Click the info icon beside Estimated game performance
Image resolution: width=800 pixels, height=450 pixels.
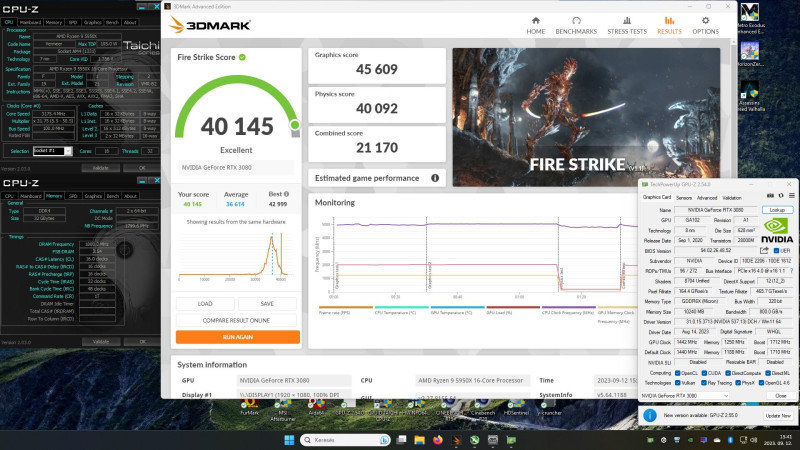coord(435,178)
